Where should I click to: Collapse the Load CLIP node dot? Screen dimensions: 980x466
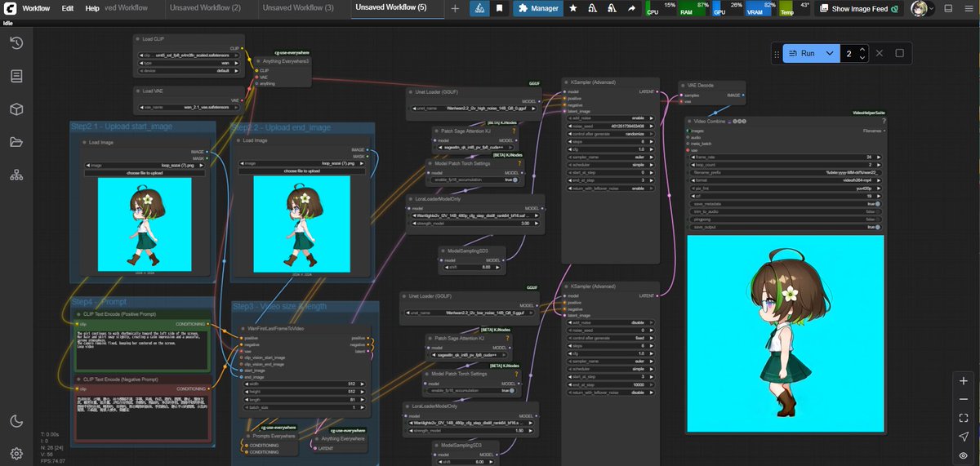click(138, 39)
